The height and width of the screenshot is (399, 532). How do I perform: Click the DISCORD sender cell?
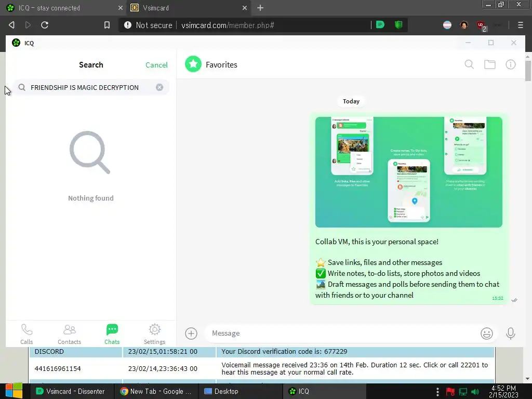tap(76, 352)
